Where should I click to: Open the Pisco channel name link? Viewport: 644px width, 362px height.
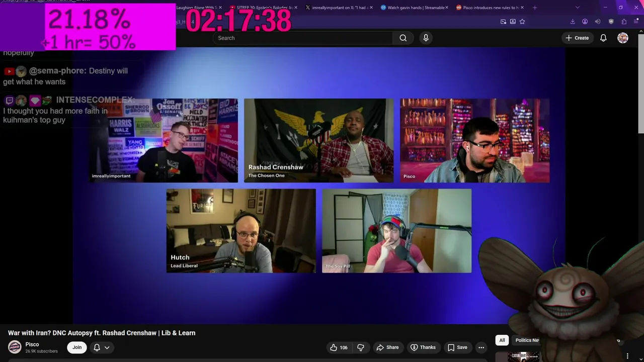click(x=32, y=344)
